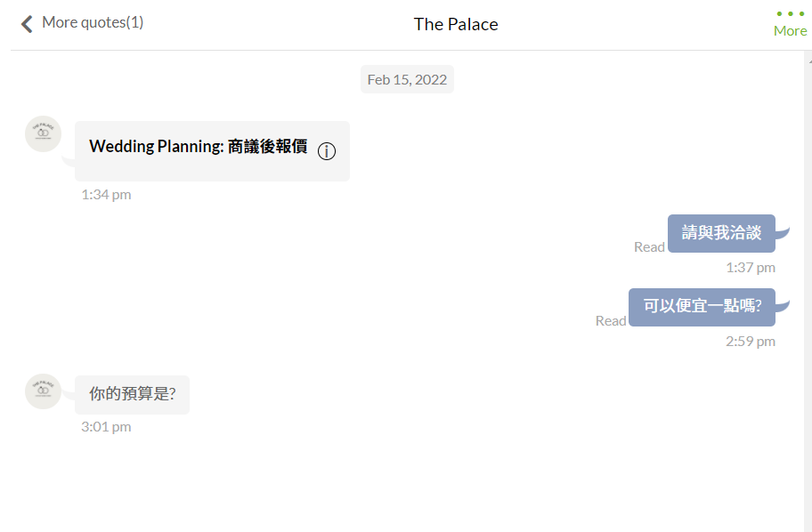Screen dimensions: 812x532
Task: Click the 1:34 pm timestamp under quote
Action: [106, 195]
